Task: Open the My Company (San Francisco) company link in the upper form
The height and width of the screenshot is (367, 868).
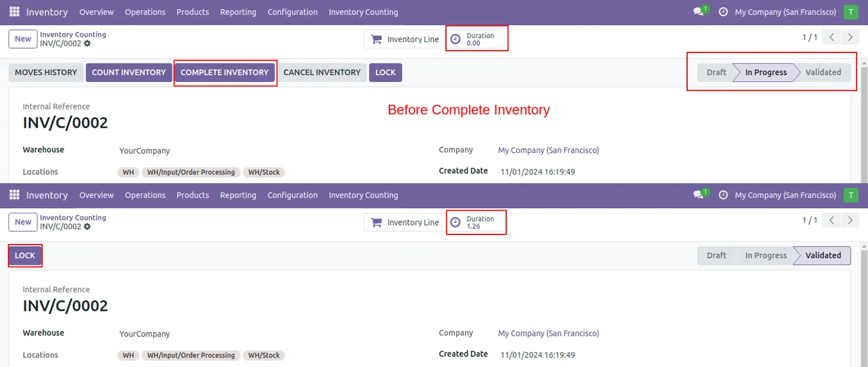Action: coord(549,150)
